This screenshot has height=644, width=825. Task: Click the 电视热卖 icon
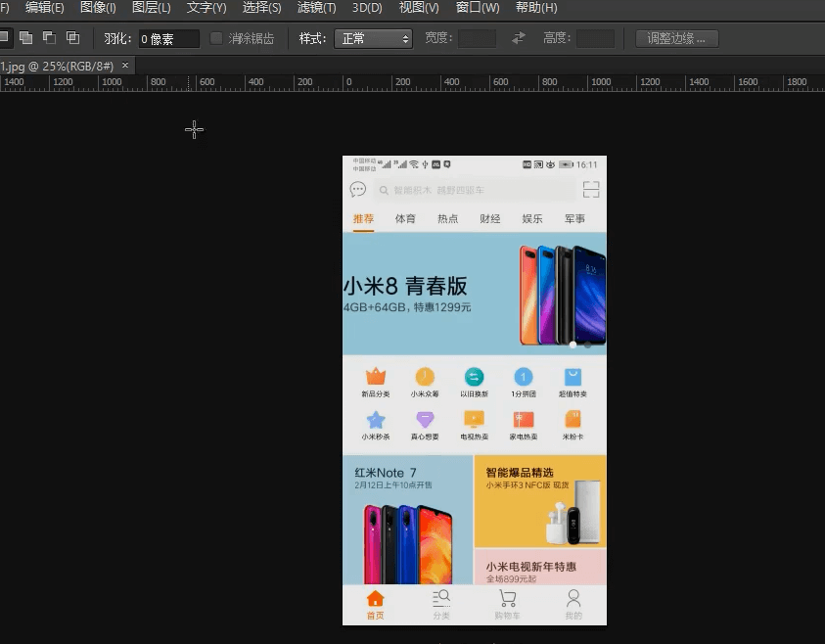click(474, 420)
